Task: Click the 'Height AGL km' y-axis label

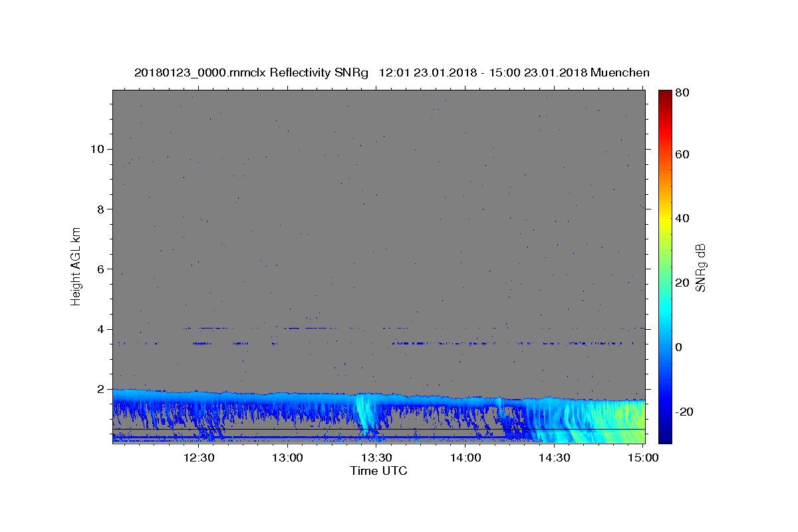Action: coord(76,265)
